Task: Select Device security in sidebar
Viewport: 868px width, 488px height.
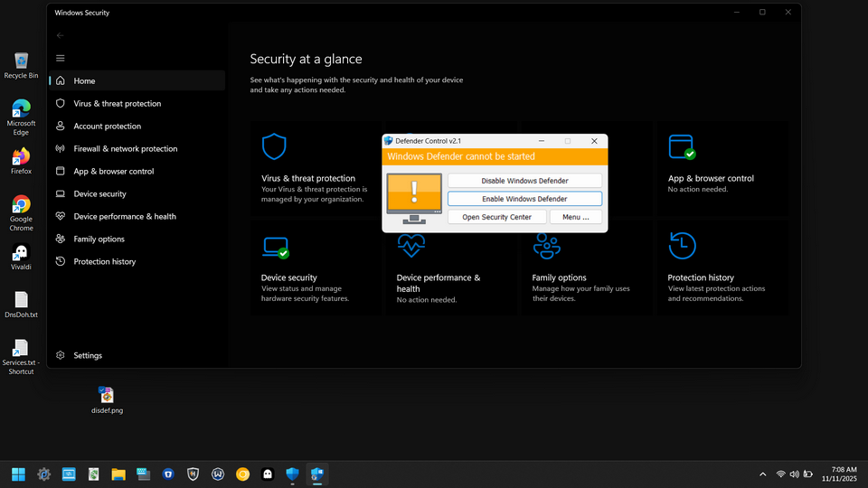Action: (x=137, y=193)
